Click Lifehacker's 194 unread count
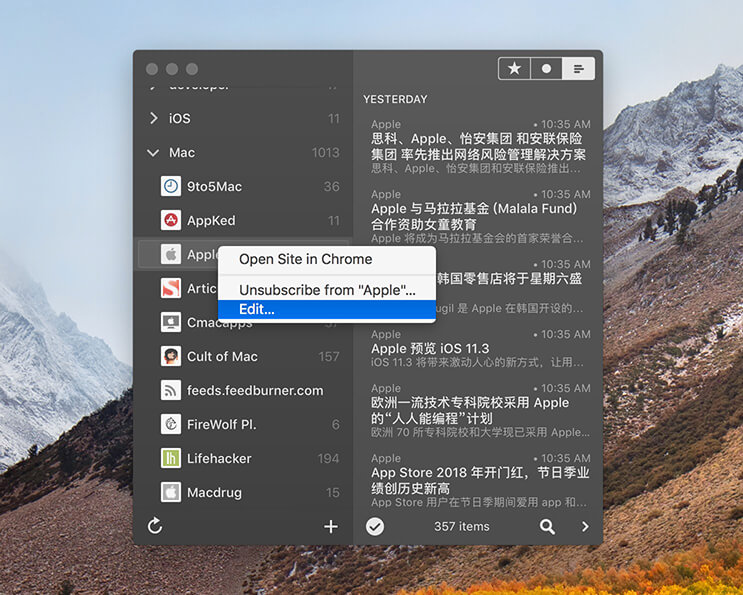The height and width of the screenshot is (595, 743). coord(328,459)
